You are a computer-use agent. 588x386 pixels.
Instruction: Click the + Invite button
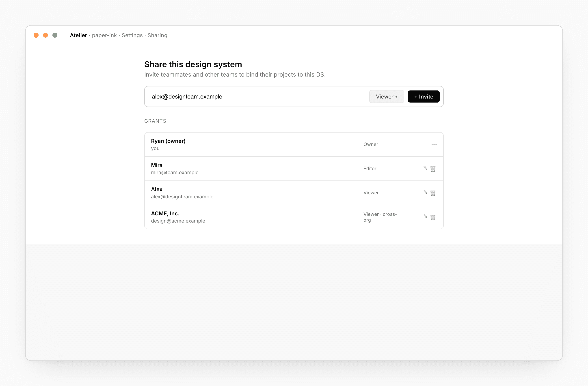tap(424, 96)
